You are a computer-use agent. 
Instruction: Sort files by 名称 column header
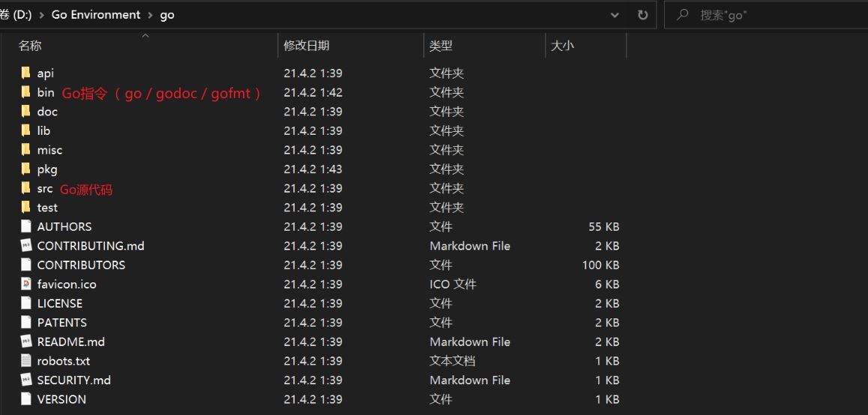point(30,46)
